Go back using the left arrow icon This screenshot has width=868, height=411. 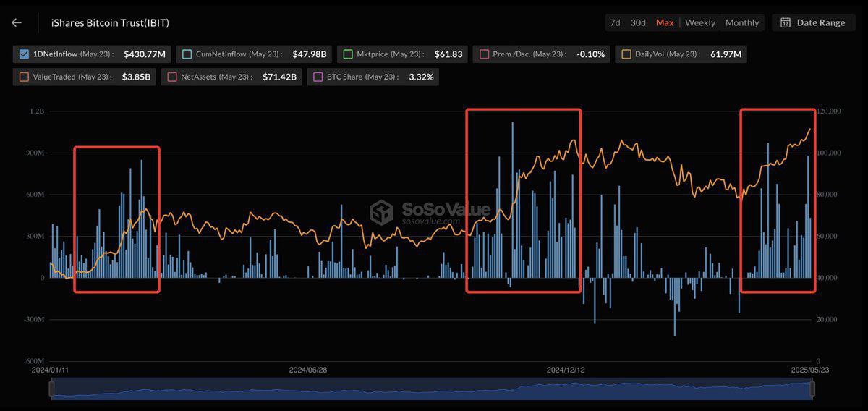[16, 22]
